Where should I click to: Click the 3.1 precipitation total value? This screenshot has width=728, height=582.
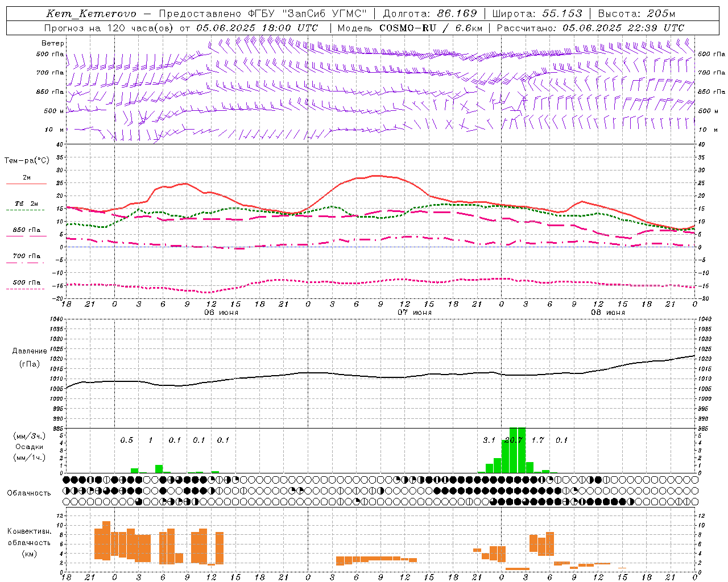point(489,440)
